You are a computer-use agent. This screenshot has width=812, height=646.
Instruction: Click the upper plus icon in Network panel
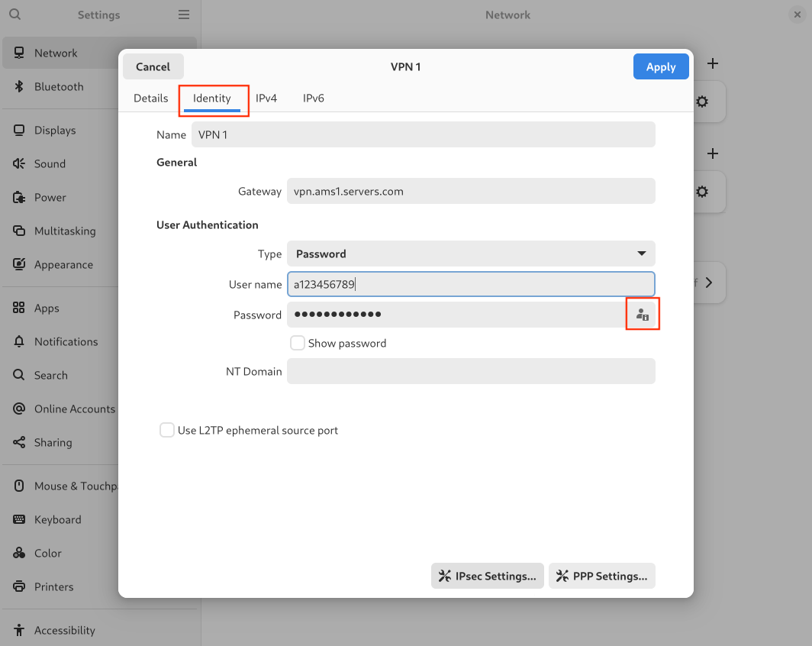point(713,63)
